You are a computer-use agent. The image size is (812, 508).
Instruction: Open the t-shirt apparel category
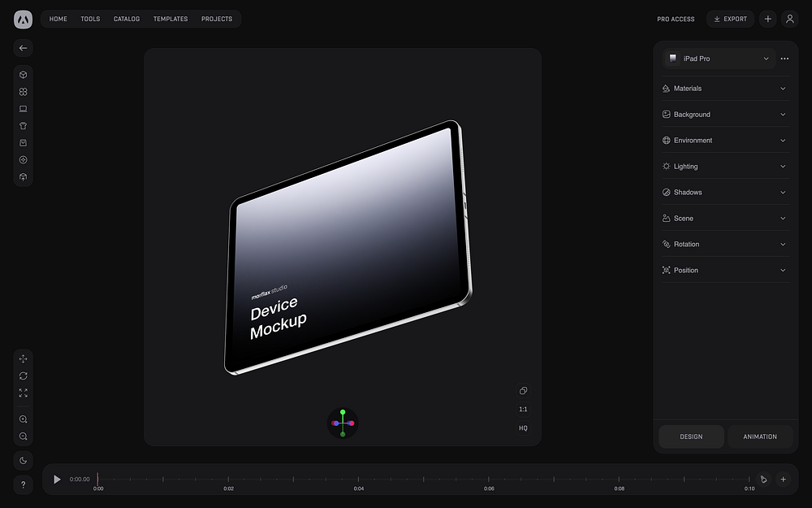click(x=23, y=125)
